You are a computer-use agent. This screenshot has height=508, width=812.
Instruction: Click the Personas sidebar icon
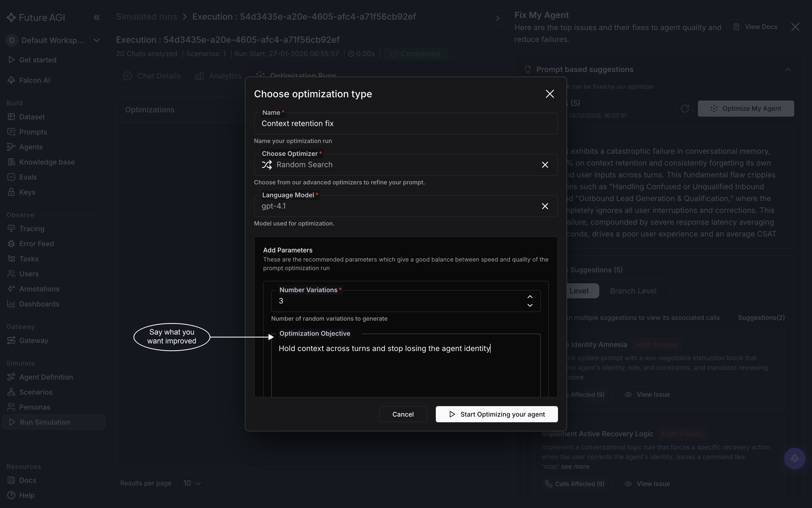11,407
